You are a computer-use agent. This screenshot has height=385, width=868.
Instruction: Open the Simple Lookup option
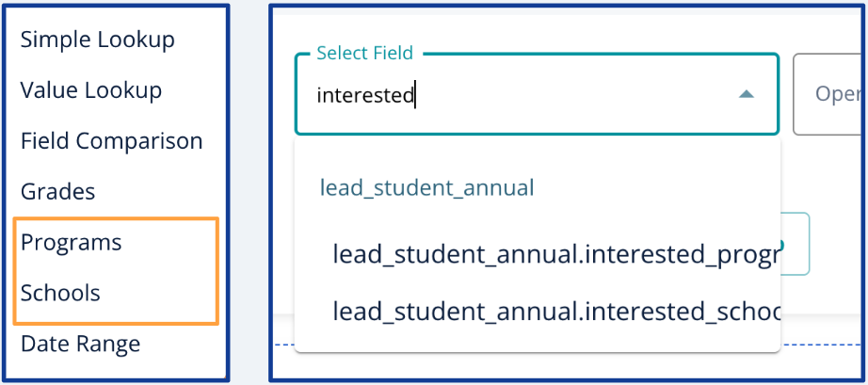[97, 40]
